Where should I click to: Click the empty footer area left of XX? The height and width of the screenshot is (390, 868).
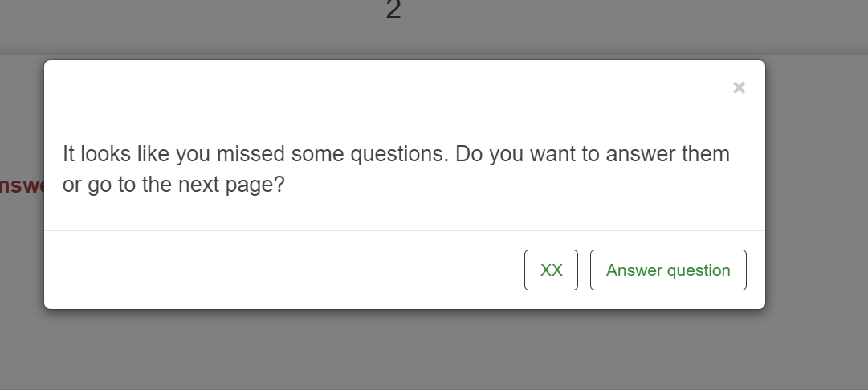coord(281,270)
